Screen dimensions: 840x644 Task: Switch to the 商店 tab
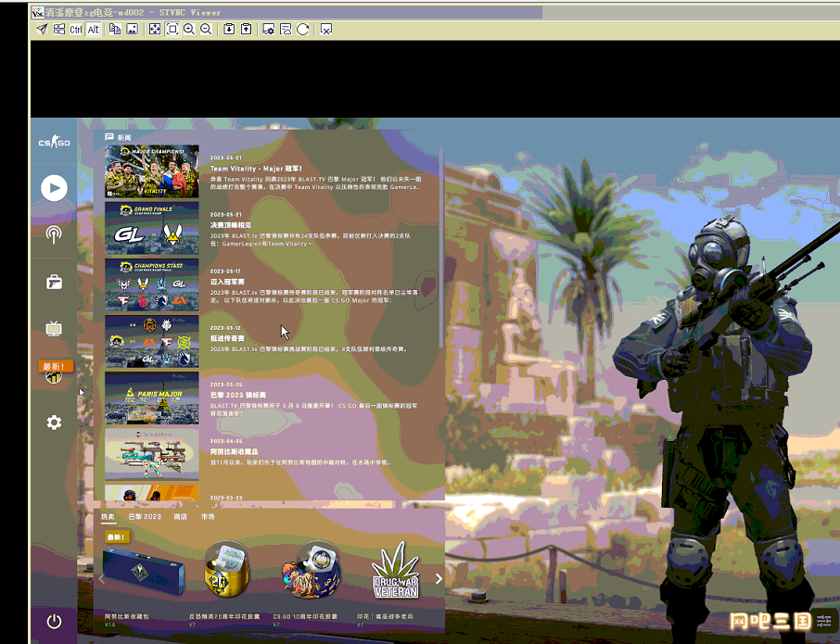click(x=181, y=517)
